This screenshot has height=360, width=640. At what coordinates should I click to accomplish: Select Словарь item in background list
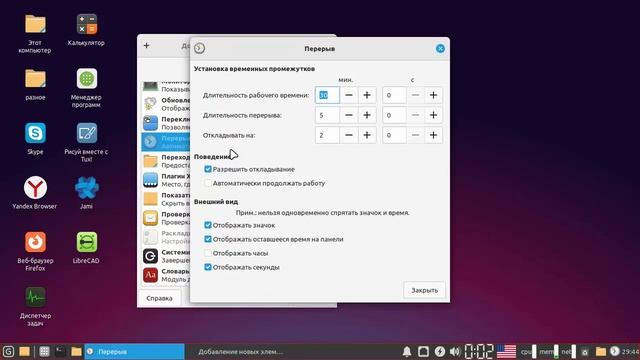(166, 275)
